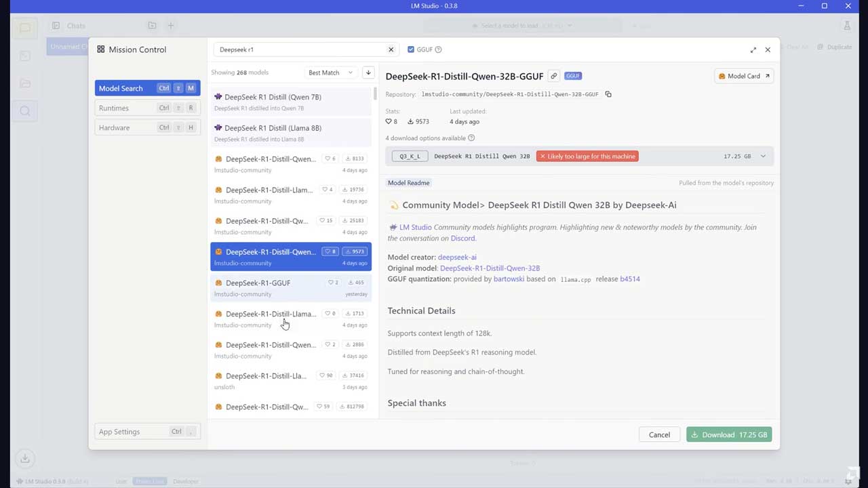Open the Best Match sort dropdown

coord(331,73)
